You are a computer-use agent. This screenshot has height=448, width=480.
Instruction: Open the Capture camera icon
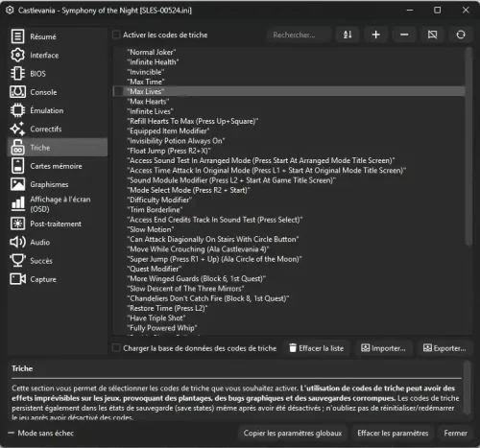click(x=17, y=279)
